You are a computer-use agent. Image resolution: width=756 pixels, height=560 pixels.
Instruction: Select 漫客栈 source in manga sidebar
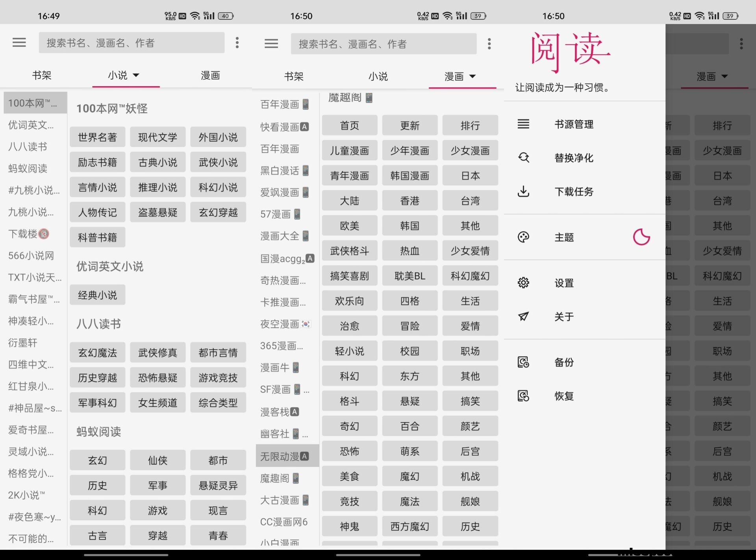[287, 412]
